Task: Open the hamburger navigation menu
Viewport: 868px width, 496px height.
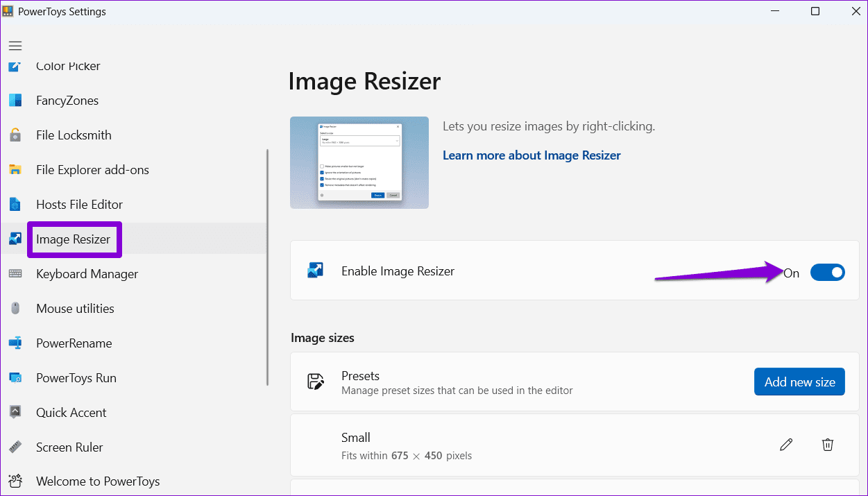Action: pos(15,46)
